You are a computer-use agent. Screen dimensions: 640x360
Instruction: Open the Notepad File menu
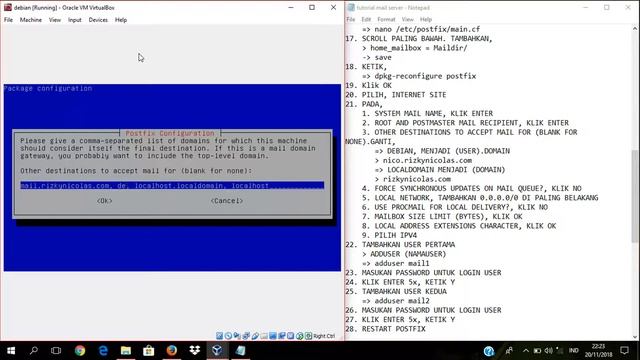tap(351, 19)
